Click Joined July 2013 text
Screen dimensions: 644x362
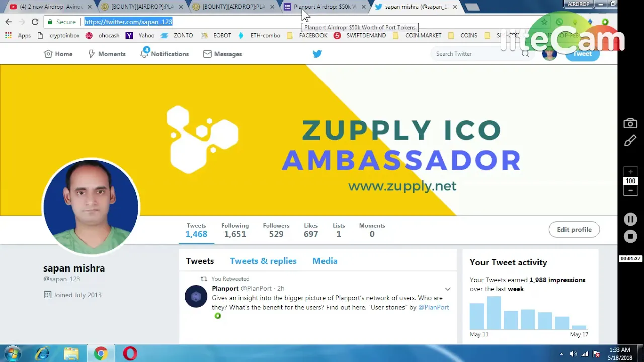pos(77,295)
